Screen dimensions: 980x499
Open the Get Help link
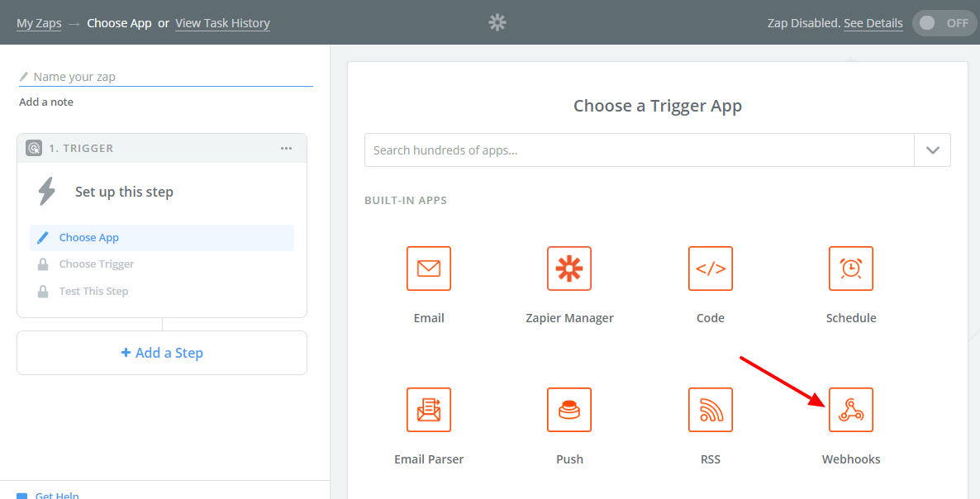click(x=57, y=495)
